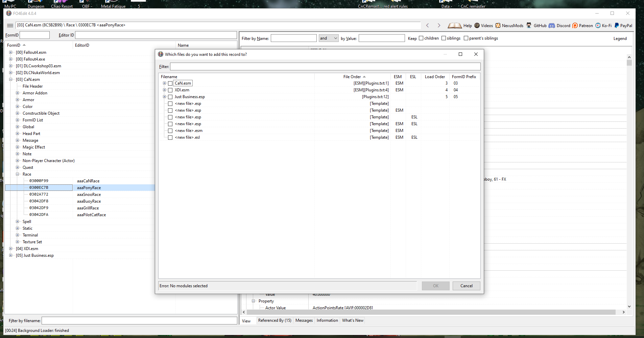Switch to the Information tab

click(327, 320)
